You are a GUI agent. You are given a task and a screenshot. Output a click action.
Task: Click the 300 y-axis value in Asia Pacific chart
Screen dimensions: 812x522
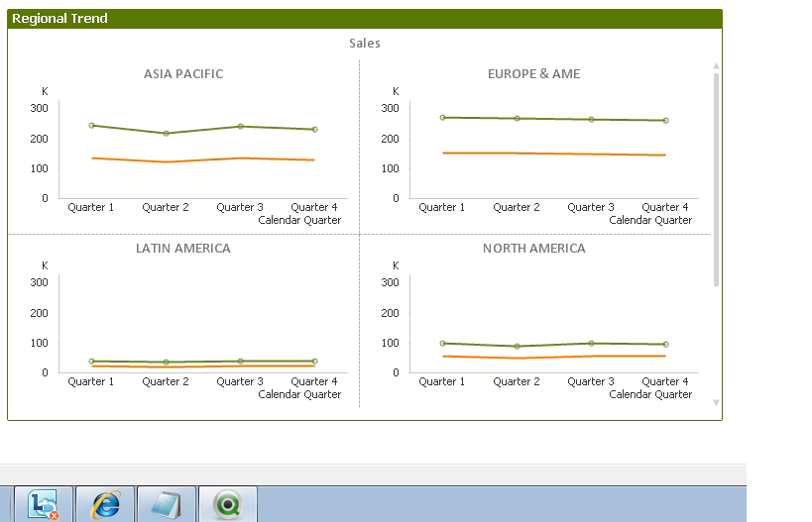tap(39, 108)
